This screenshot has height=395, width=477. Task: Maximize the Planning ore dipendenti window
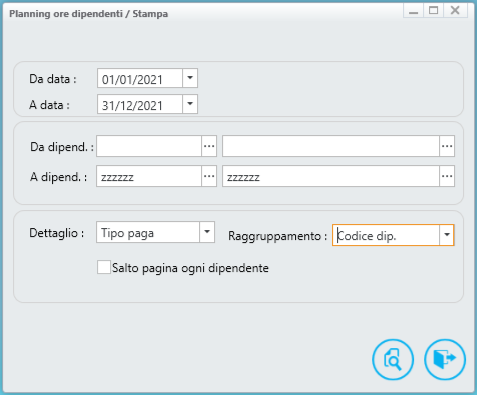pyautogui.click(x=433, y=10)
